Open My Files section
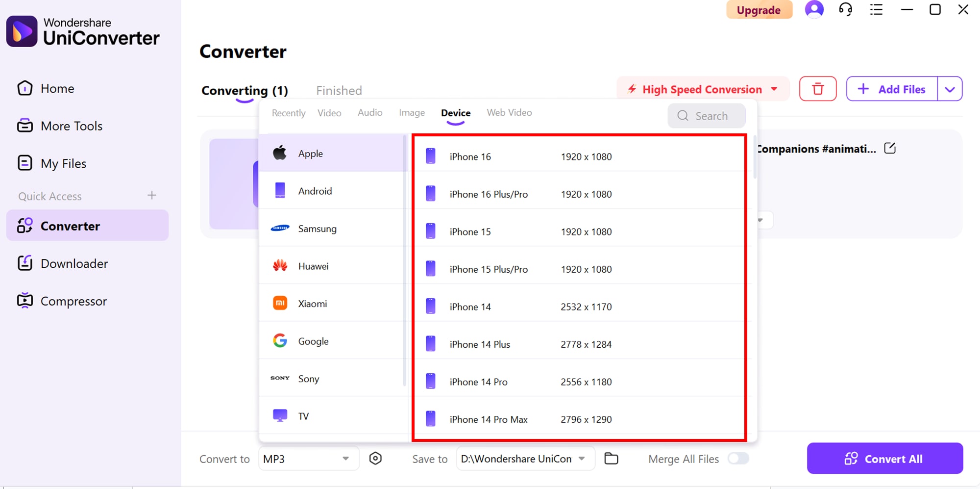 pos(51,163)
